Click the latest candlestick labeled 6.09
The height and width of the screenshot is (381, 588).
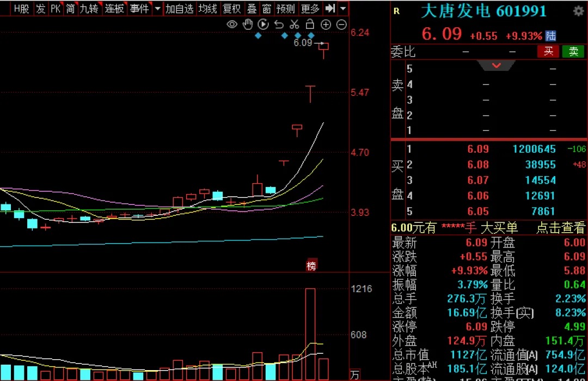[323, 51]
